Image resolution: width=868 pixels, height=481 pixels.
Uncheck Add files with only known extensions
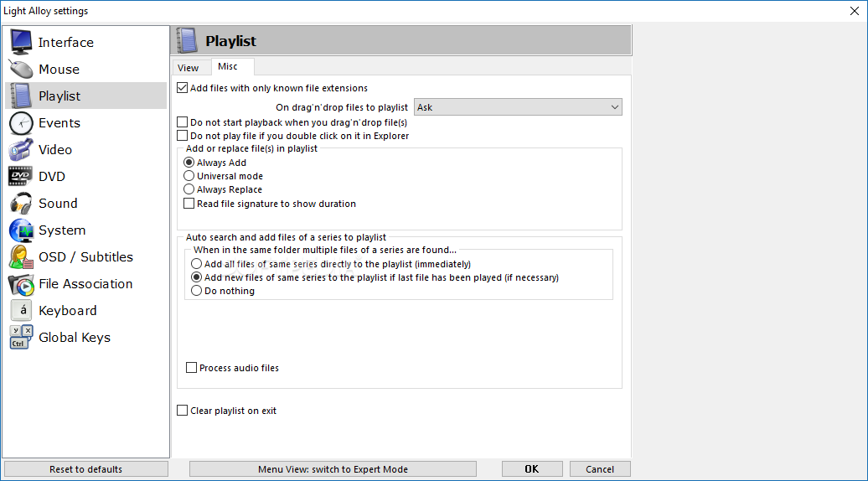tap(182, 88)
